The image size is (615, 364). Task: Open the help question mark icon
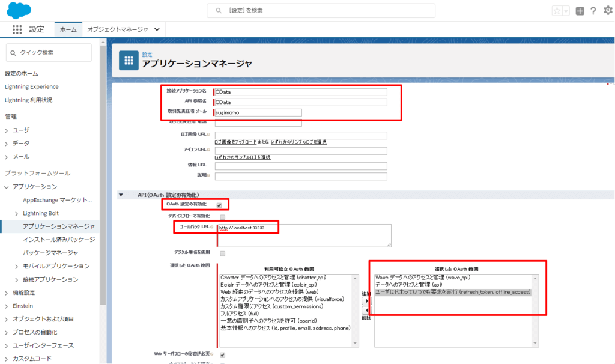(x=593, y=11)
